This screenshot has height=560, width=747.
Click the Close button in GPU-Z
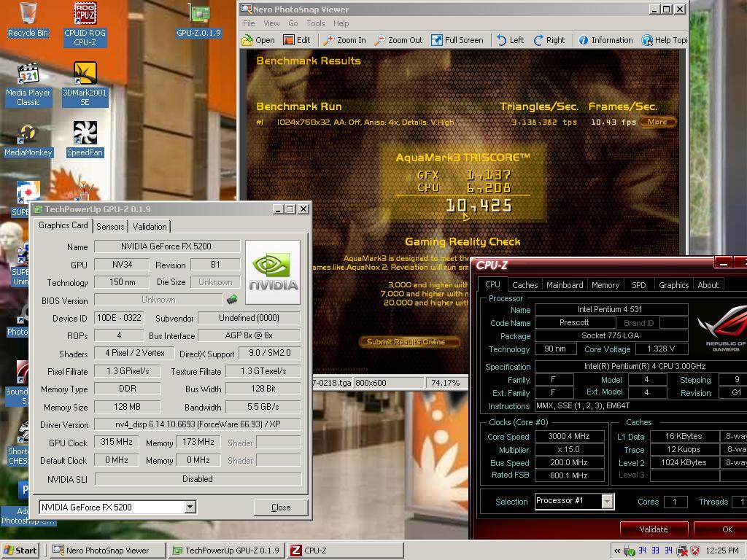281,507
